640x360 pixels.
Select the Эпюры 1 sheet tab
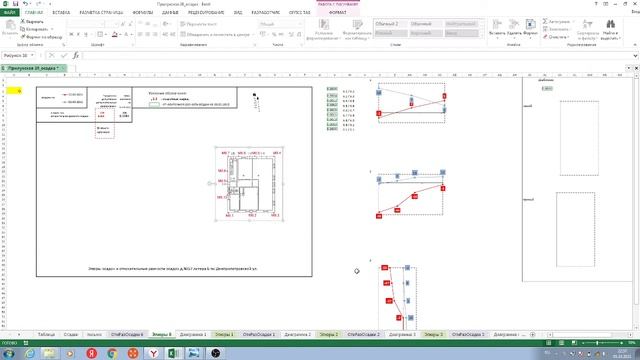point(224,334)
